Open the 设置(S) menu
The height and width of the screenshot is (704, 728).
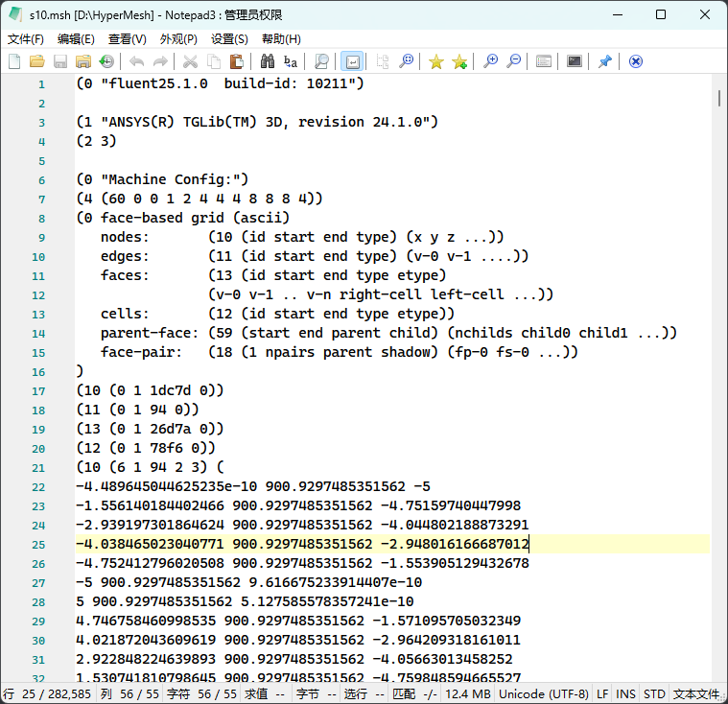(x=229, y=39)
